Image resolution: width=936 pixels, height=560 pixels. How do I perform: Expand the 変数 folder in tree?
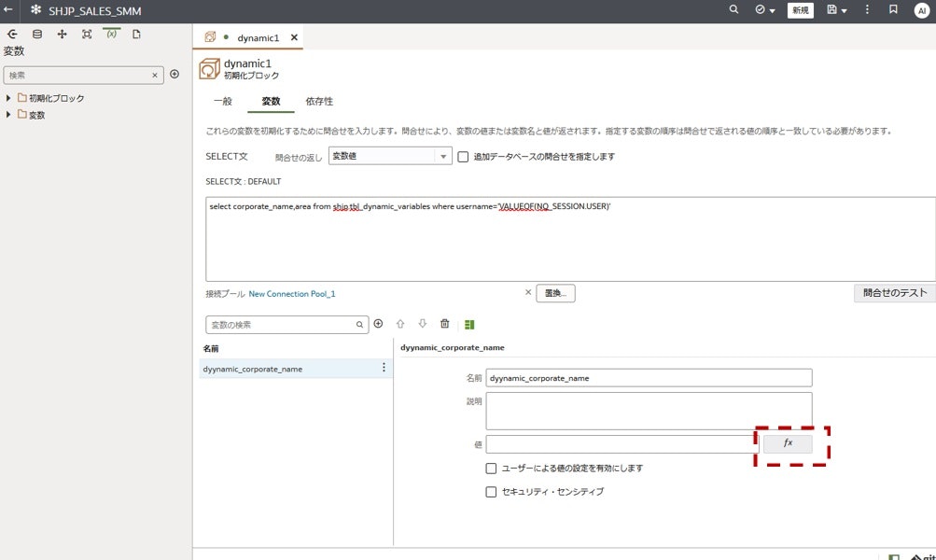(x=8, y=115)
